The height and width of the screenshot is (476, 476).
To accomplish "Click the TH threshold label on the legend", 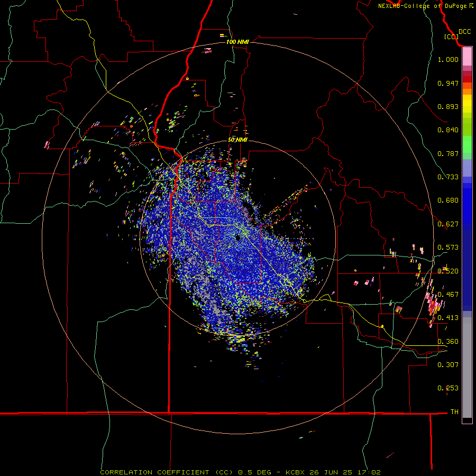I will coord(454,412).
